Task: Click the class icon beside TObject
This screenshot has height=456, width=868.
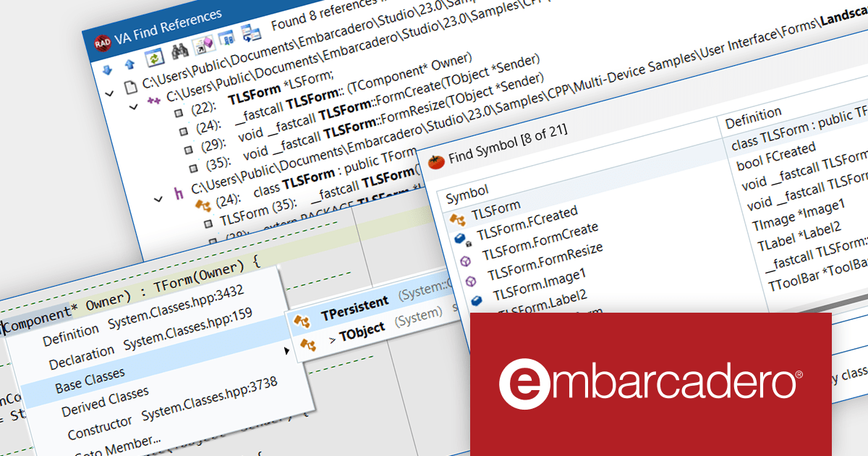Action: click(309, 345)
